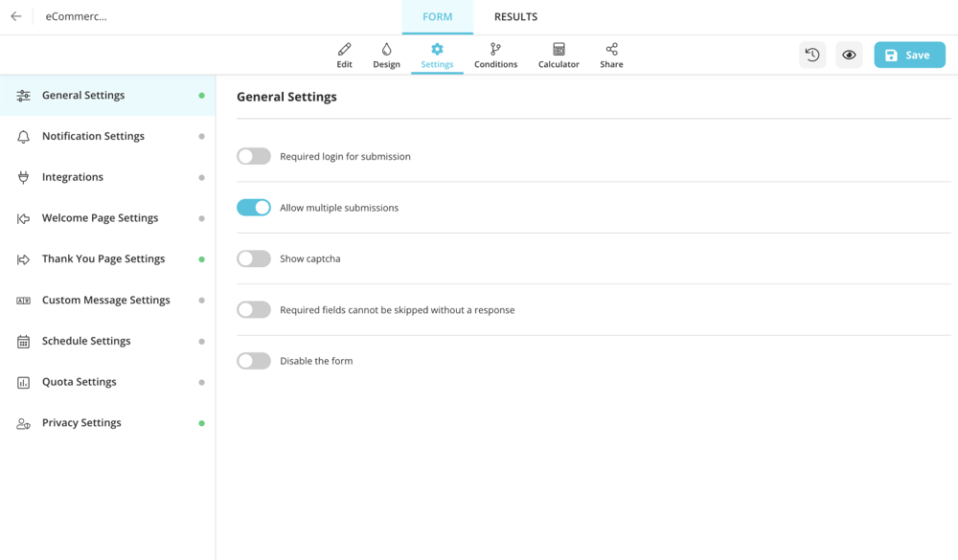This screenshot has height=560, width=958.
Task: Open Integrations settings section
Action: tap(73, 177)
